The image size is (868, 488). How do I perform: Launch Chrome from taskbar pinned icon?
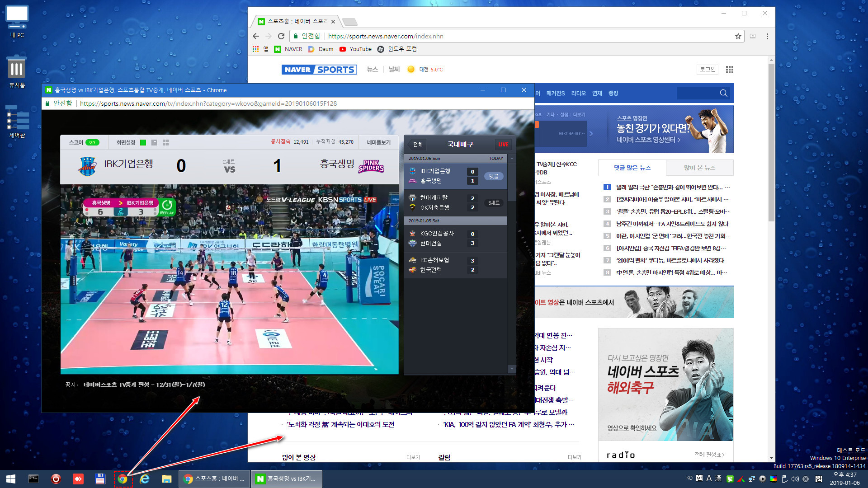click(123, 479)
